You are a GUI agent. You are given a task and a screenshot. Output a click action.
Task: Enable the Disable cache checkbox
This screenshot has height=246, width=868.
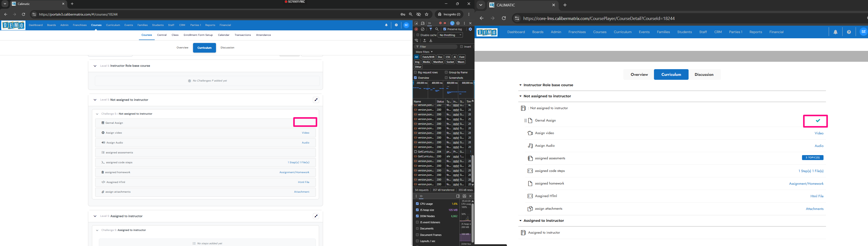pyautogui.click(x=417, y=35)
